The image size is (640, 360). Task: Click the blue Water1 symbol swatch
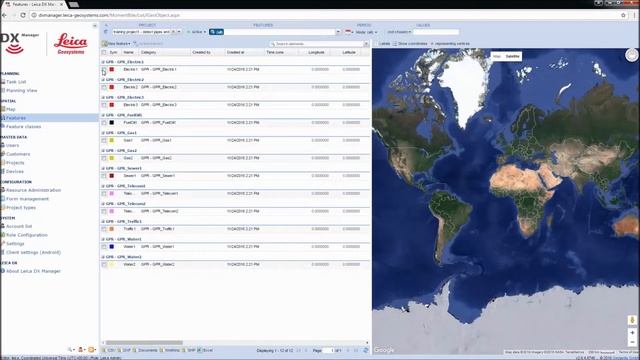pos(111,247)
